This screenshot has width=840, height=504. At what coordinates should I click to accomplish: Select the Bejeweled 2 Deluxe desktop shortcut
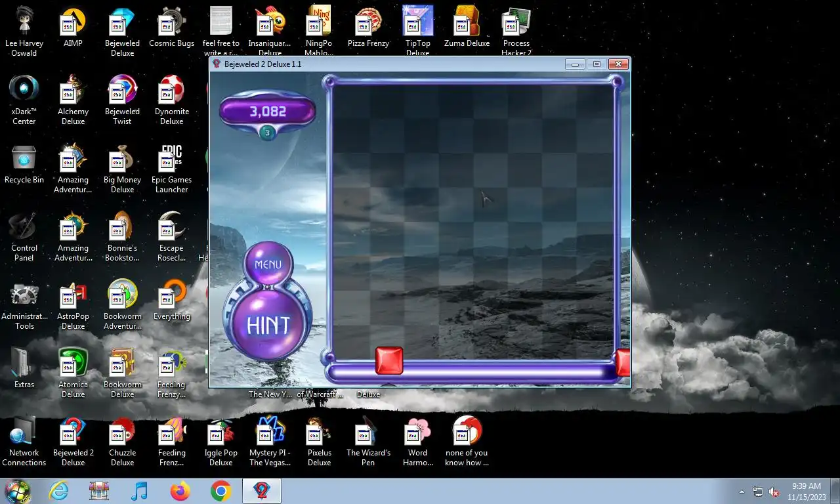click(x=73, y=440)
